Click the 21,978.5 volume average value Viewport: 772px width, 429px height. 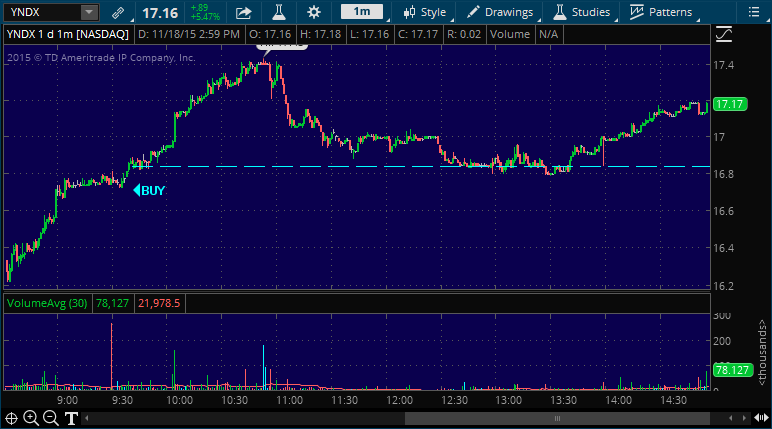click(x=159, y=303)
